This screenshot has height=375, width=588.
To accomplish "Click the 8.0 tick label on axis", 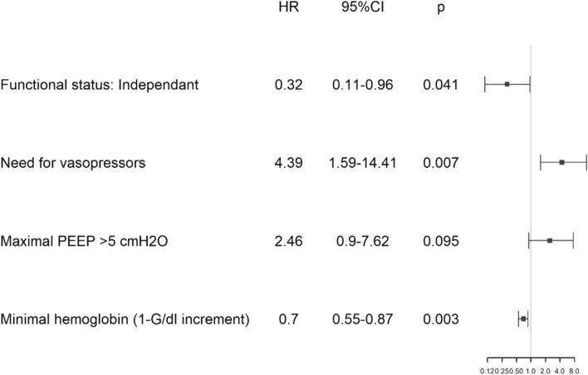I will [x=576, y=368].
